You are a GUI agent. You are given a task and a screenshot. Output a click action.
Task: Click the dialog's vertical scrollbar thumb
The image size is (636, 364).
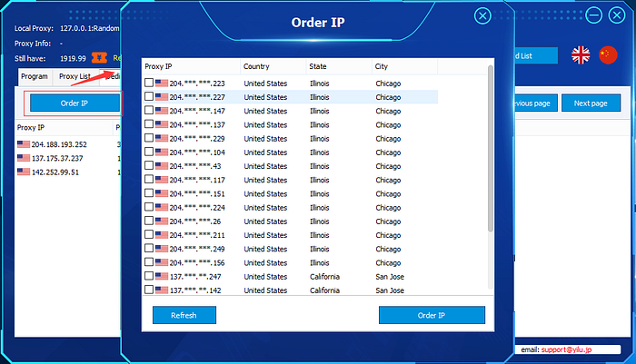(x=490, y=148)
